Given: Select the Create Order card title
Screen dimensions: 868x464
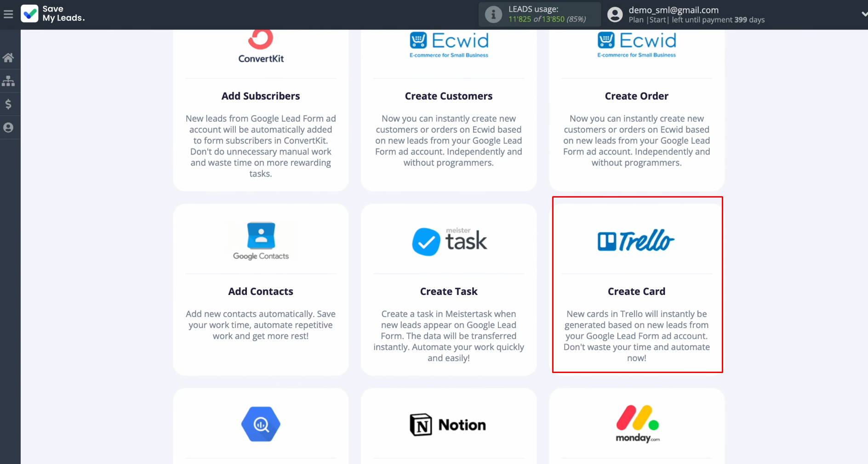Looking at the screenshot, I should click(x=637, y=96).
